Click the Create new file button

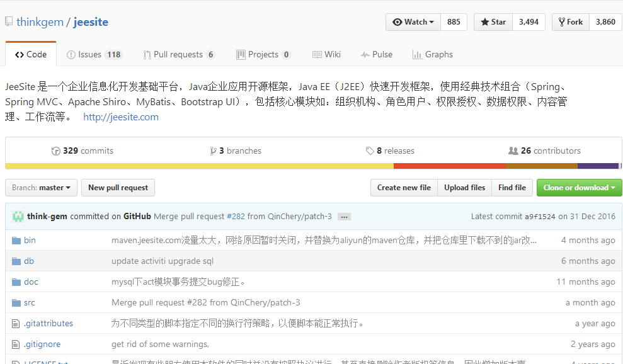point(404,188)
